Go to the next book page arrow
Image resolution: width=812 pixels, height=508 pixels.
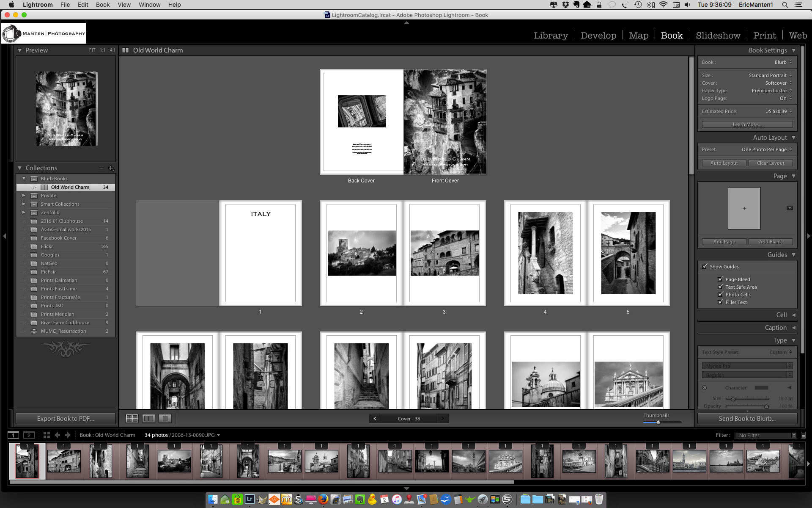[x=443, y=418]
